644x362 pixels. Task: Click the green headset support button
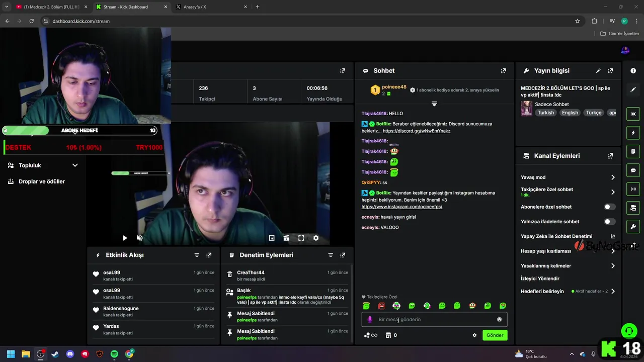tap(629, 331)
